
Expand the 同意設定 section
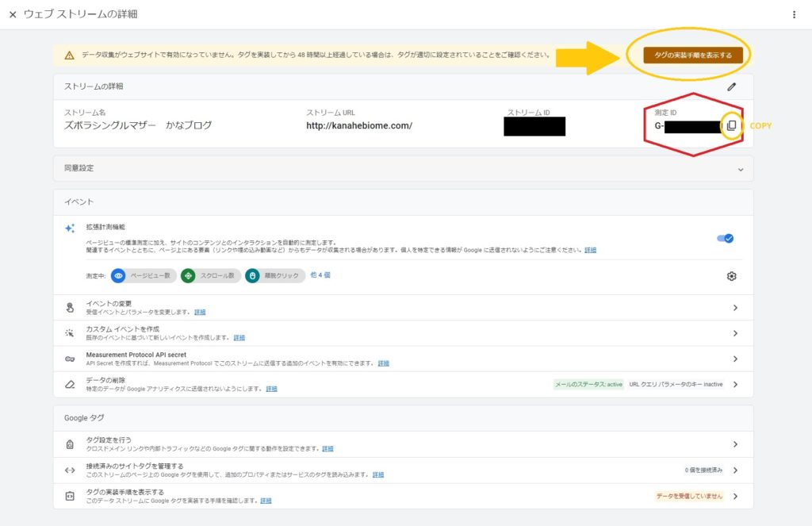[741, 169]
